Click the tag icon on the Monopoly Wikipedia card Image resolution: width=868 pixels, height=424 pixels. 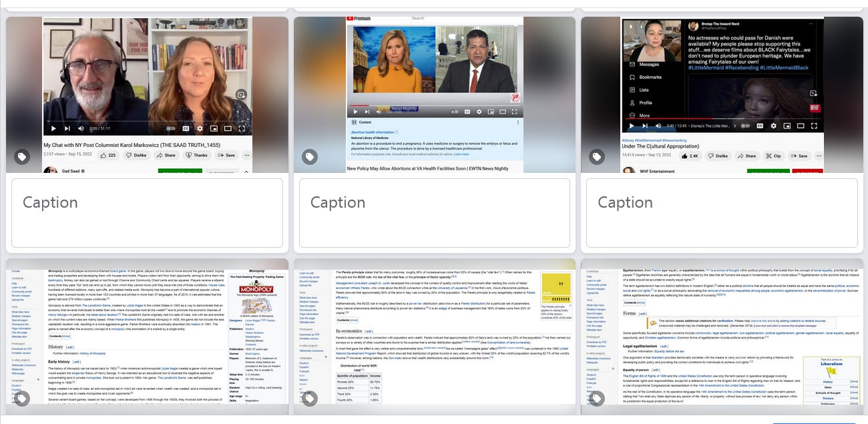click(22, 398)
